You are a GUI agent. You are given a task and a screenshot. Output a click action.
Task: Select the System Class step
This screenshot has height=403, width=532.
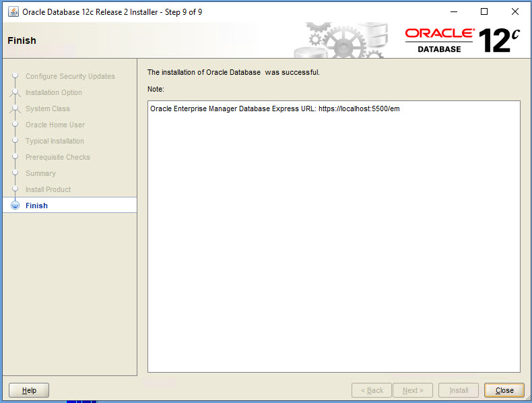pyautogui.click(x=48, y=108)
